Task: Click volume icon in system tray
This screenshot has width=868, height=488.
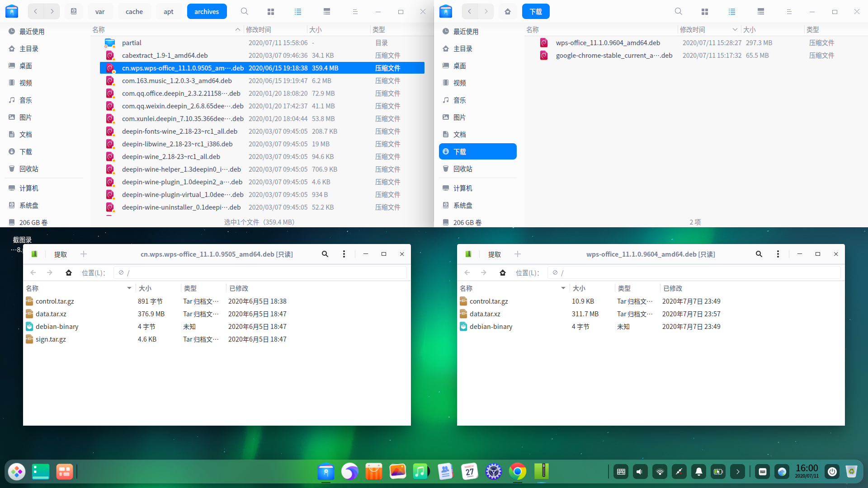Action: (x=640, y=472)
